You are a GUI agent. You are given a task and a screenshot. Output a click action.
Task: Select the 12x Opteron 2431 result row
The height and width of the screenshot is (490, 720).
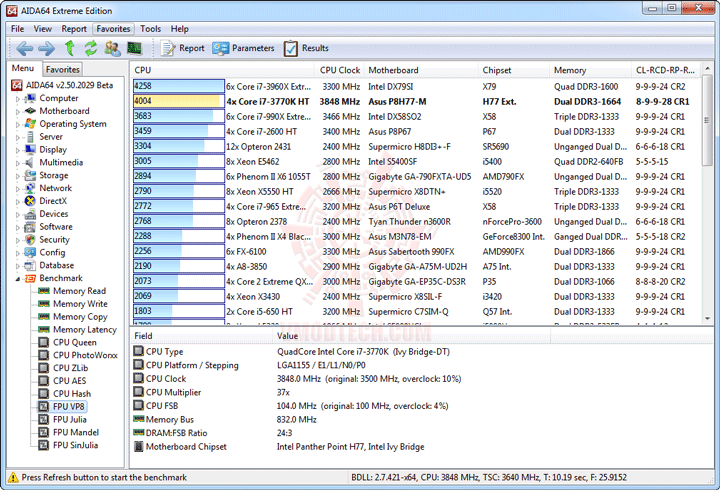tap(416, 146)
